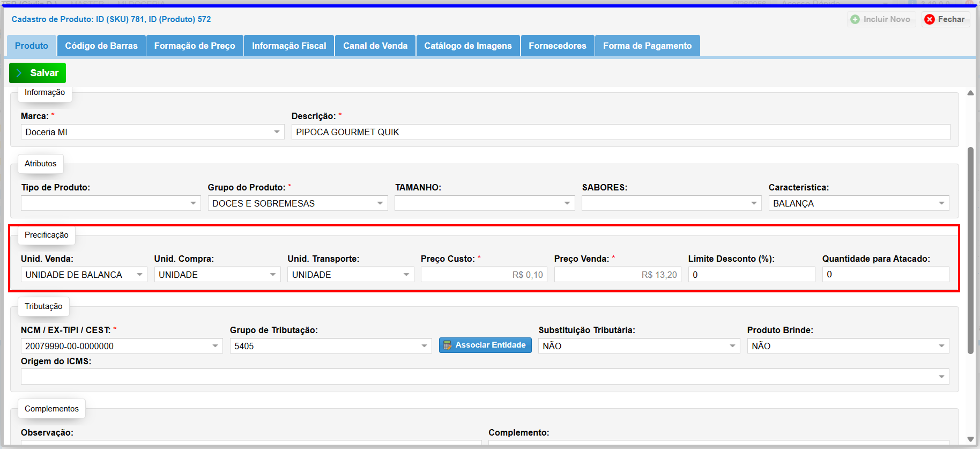Image resolution: width=980 pixels, height=449 pixels.
Task: Expand the Origem do ICMS dropdown
Action: (x=941, y=377)
